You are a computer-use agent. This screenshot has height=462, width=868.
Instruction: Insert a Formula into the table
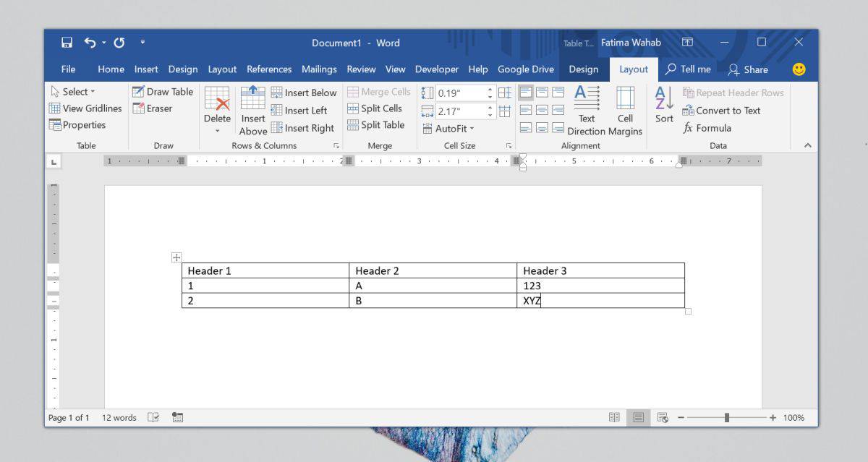(x=707, y=127)
